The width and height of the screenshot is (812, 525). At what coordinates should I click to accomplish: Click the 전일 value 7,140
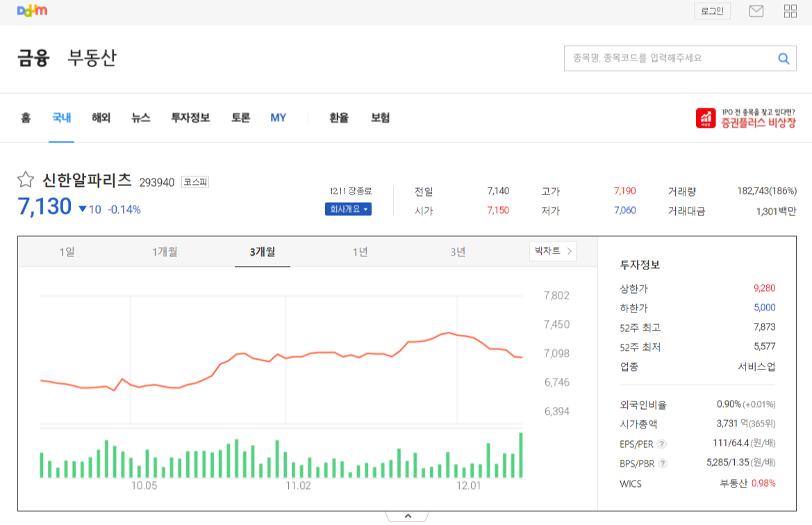498,191
